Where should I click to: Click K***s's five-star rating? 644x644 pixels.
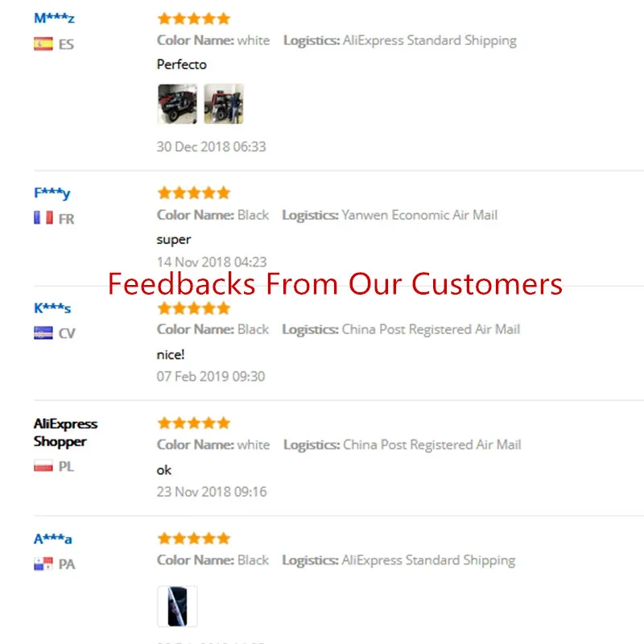click(193, 308)
